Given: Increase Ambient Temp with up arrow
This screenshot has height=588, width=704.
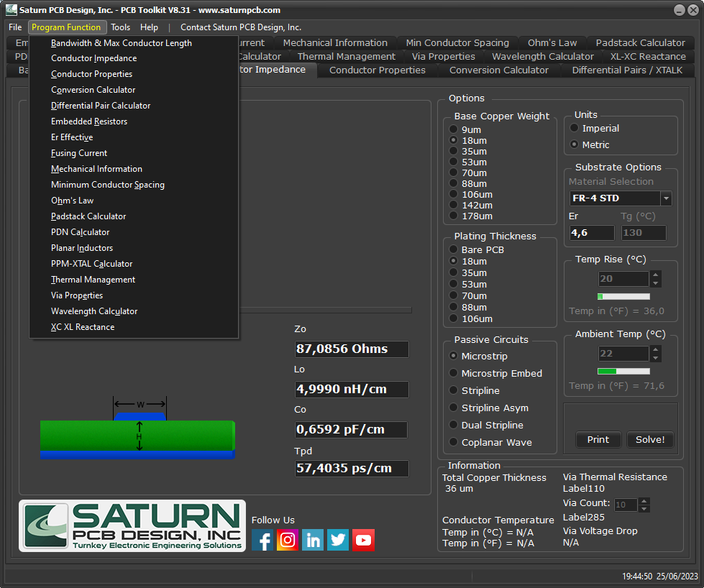Looking at the screenshot, I should (656, 349).
